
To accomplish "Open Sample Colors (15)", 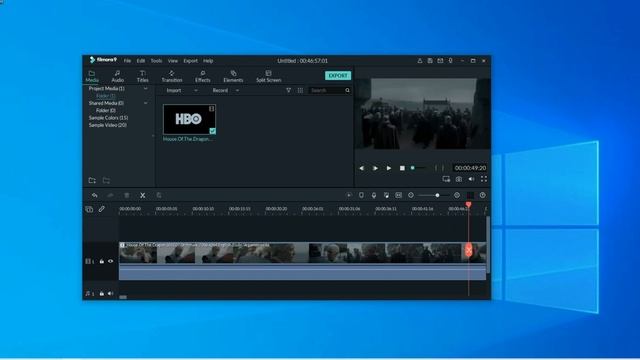I will [108, 118].
